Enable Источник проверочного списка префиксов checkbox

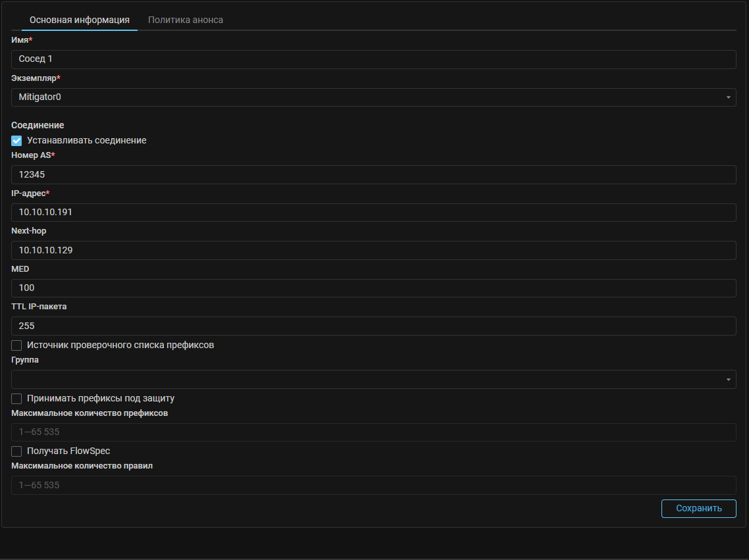pos(17,345)
